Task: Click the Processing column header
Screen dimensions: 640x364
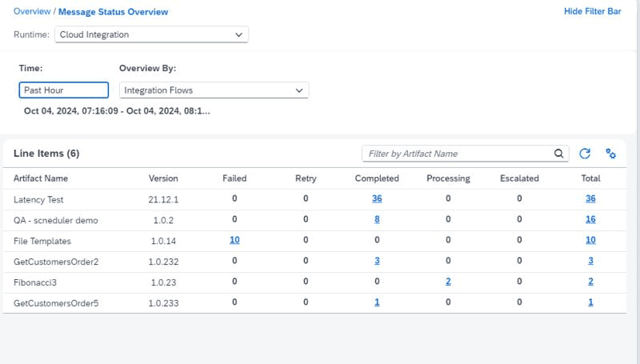Action: click(448, 178)
